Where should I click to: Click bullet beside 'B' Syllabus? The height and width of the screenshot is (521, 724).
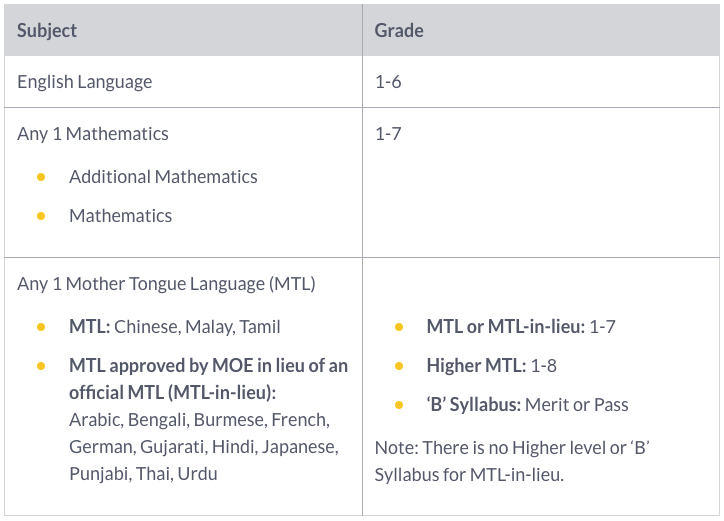tap(399, 405)
